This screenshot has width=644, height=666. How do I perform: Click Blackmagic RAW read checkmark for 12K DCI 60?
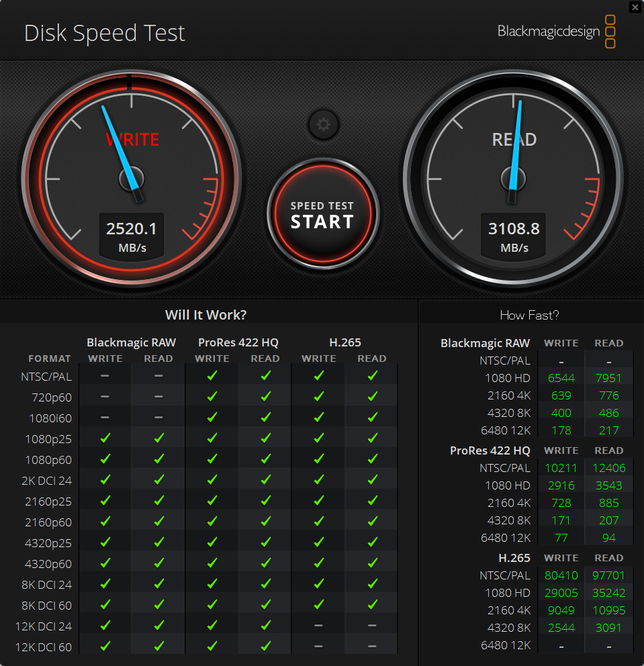pyautogui.click(x=159, y=646)
